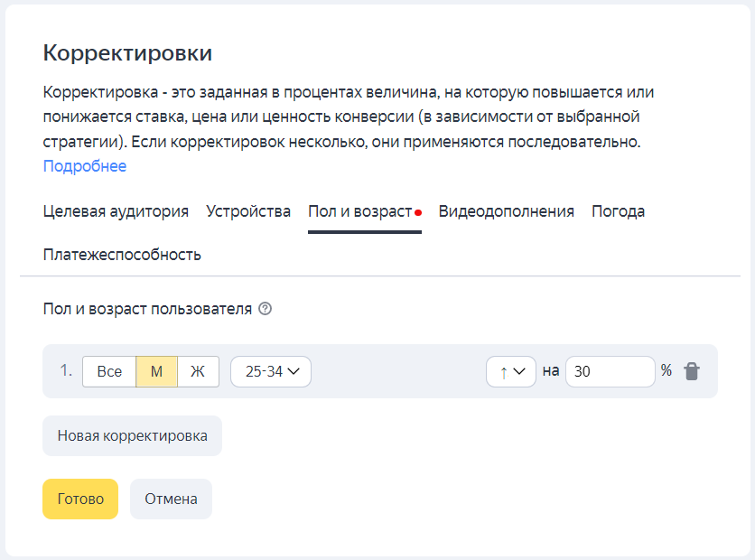Image resolution: width=755 pixels, height=560 pixels.
Task: Switch to the Целевая аудитория tab
Action: 116,211
